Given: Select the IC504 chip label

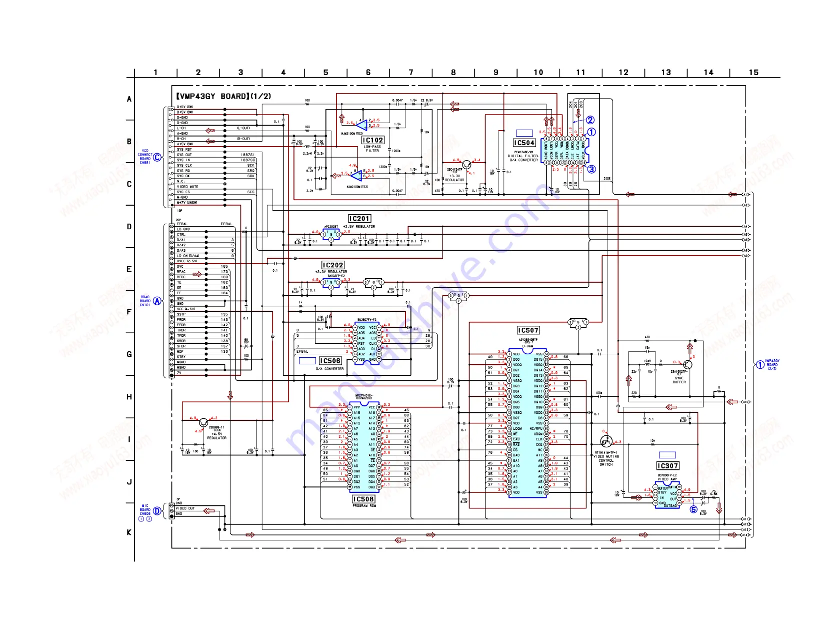Looking at the screenshot, I should tap(524, 143).
